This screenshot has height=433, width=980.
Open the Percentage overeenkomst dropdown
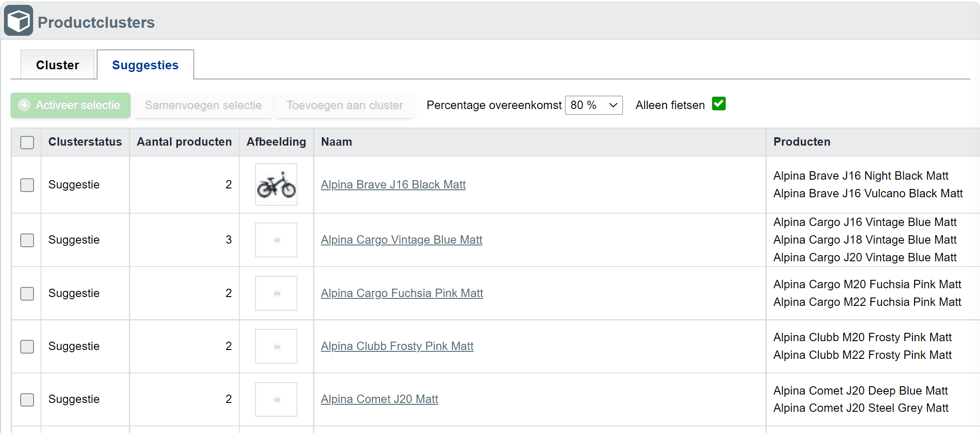pos(594,105)
